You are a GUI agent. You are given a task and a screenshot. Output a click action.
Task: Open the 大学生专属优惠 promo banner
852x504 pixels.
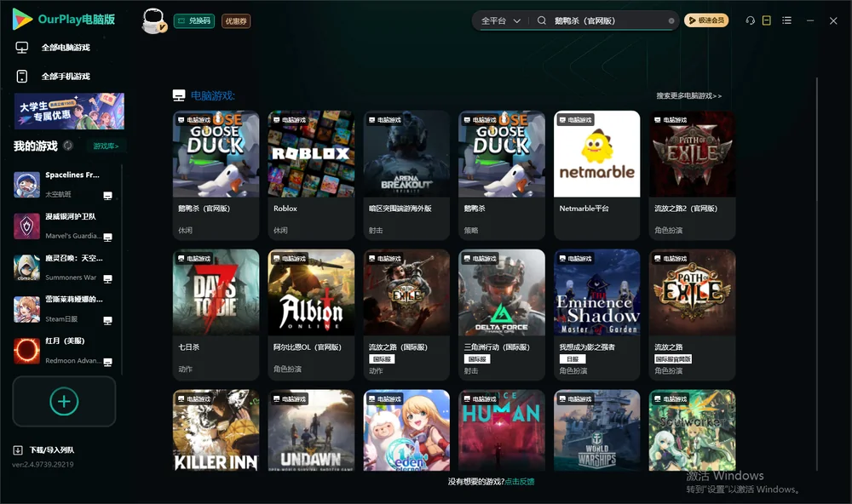(70, 112)
